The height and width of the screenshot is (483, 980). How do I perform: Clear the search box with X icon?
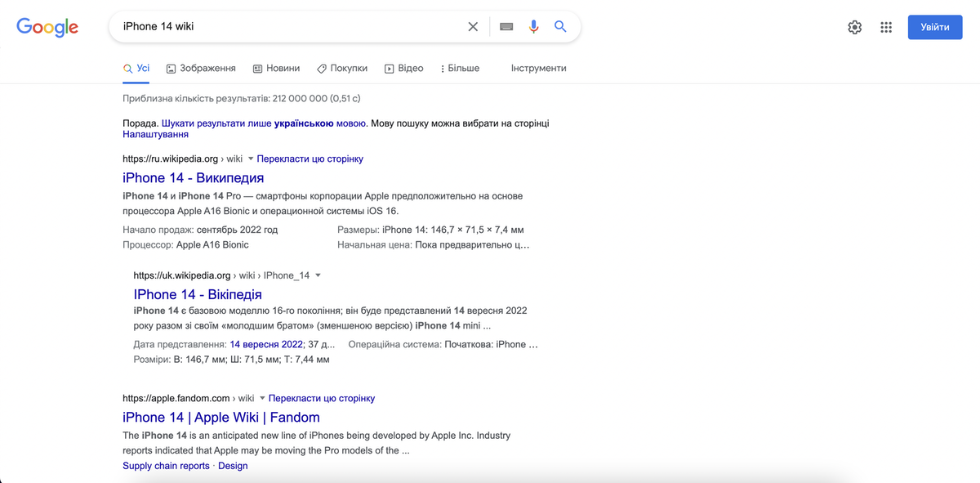click(x=473, y=27)
